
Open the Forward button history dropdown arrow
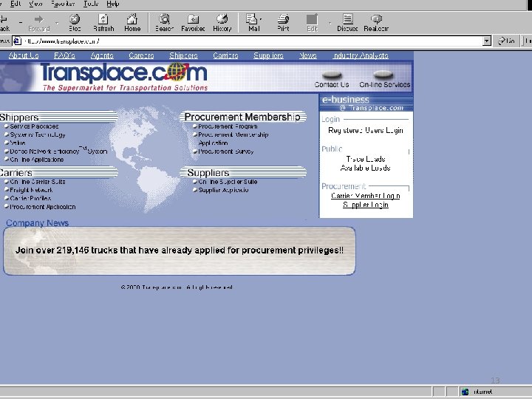[57, 23]
